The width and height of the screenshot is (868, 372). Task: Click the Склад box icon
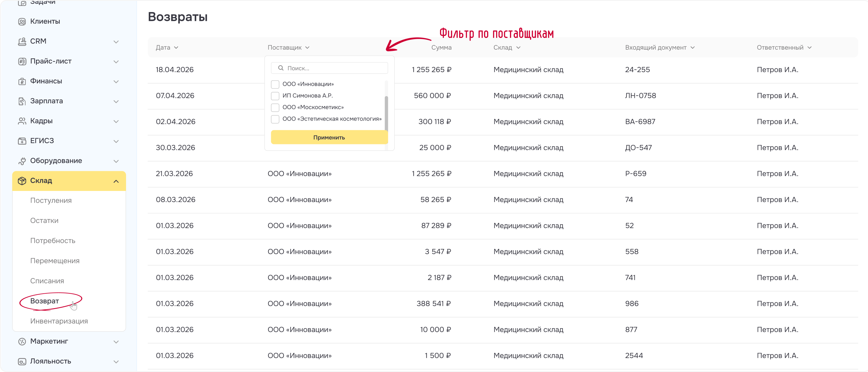point(22,181)
